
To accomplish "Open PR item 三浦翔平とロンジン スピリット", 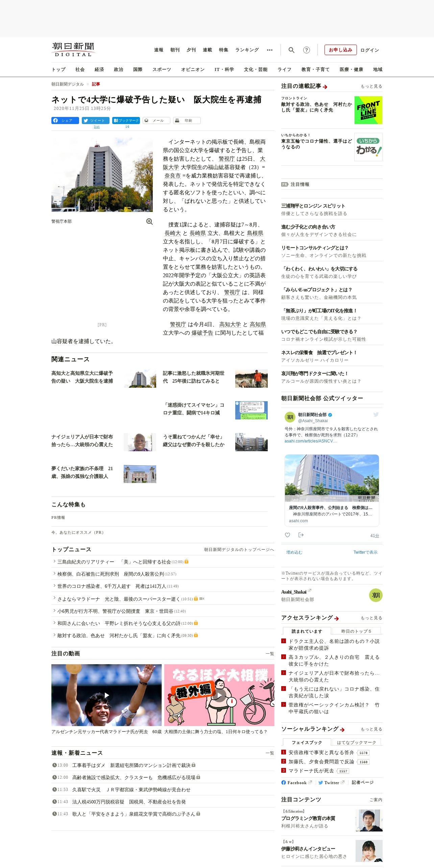I will pyautogui.click(x=313, y=206).
